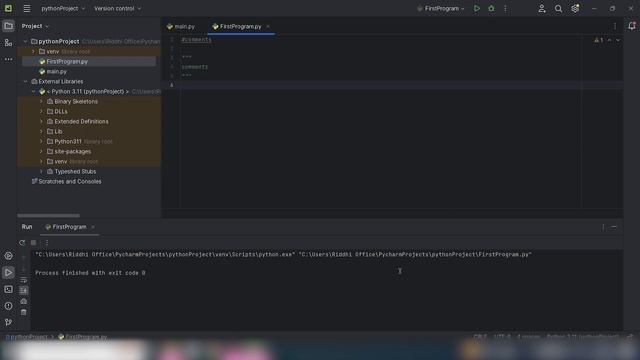
Task: Open Search Everywhere magnifier icon
Action: 558,9
